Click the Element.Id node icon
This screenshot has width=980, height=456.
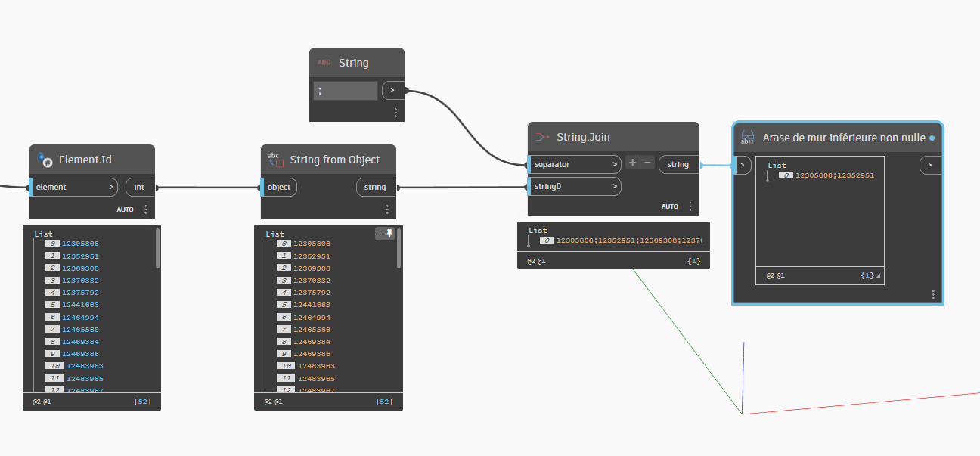click(45, 160)
